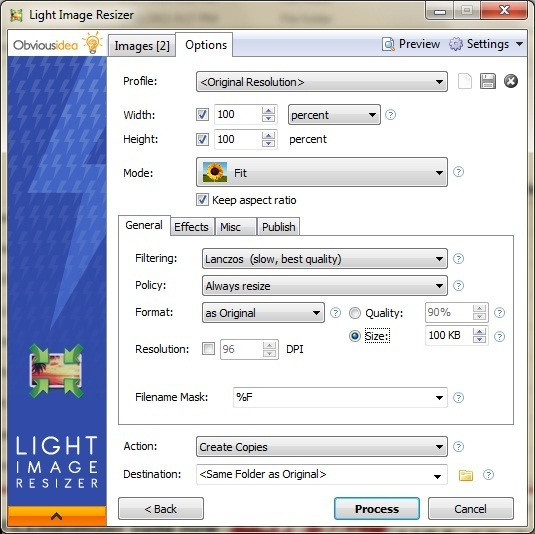The width and height of the screenshot is (535, 534).
Task: Increase Width with the up spinner
Action: (x=269, y=110)
